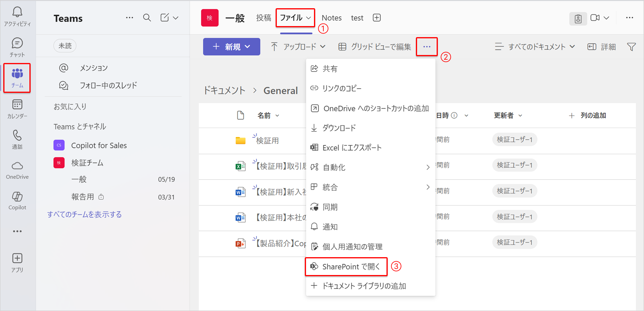644x311 pixels.
Task: Click the new message compose icon
Action: [x=165, y=18]
